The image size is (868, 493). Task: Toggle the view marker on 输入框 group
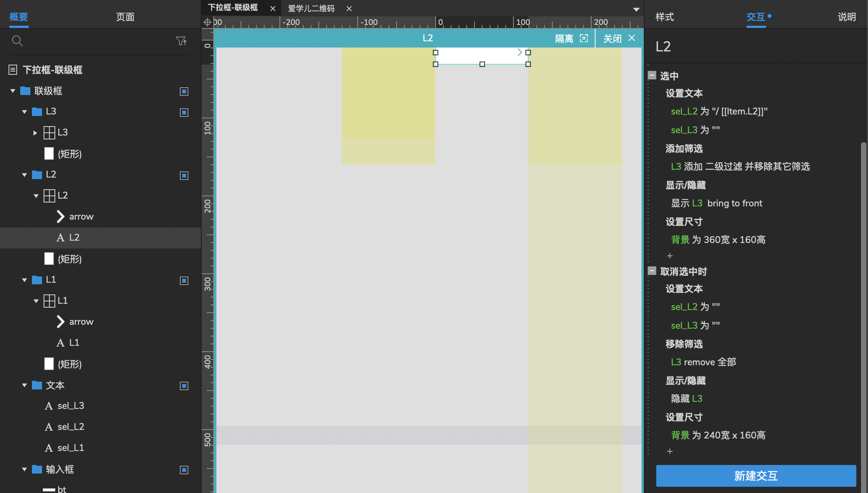tap(184, 470)
